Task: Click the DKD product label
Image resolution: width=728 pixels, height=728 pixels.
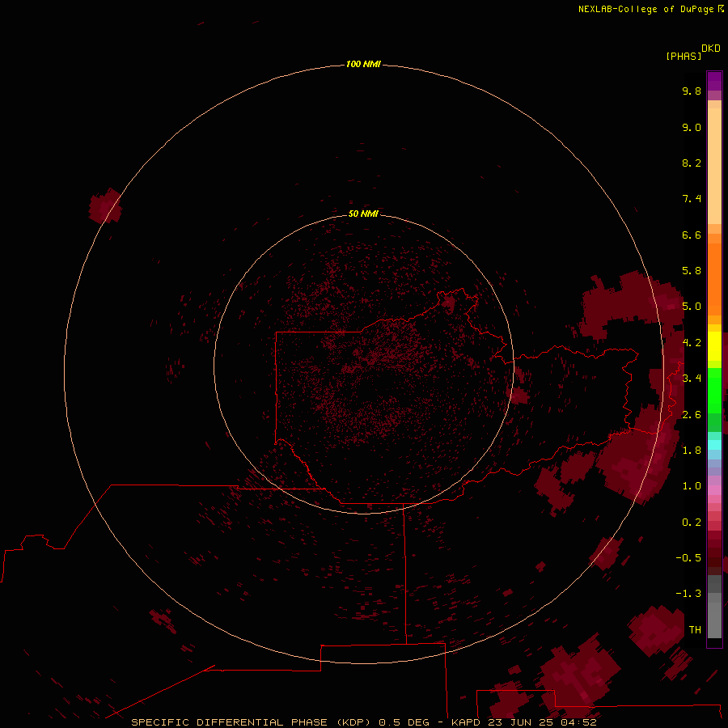Action: tap(711, 49)
